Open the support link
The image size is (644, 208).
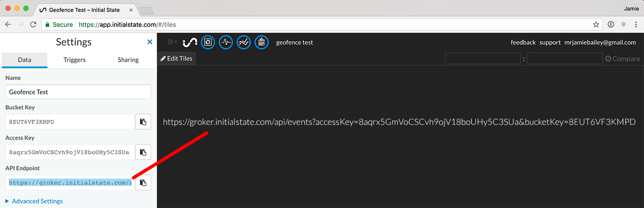550,42
